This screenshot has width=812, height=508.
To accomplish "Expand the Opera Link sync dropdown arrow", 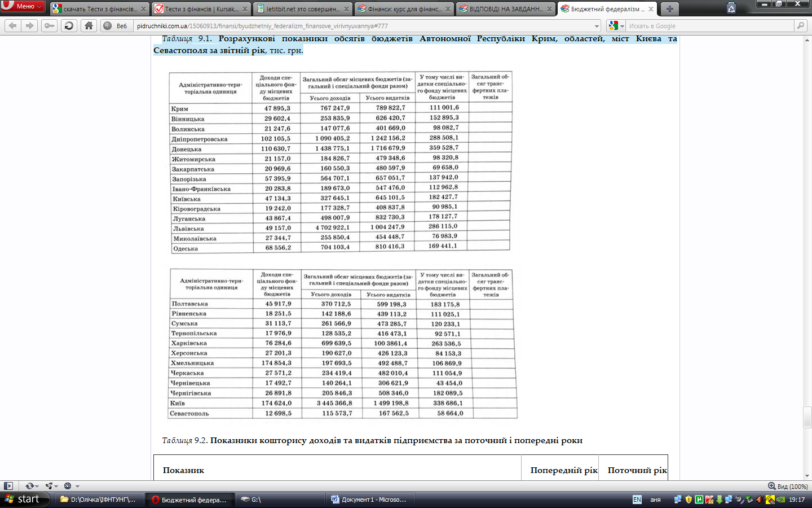I will click(37, 486).
